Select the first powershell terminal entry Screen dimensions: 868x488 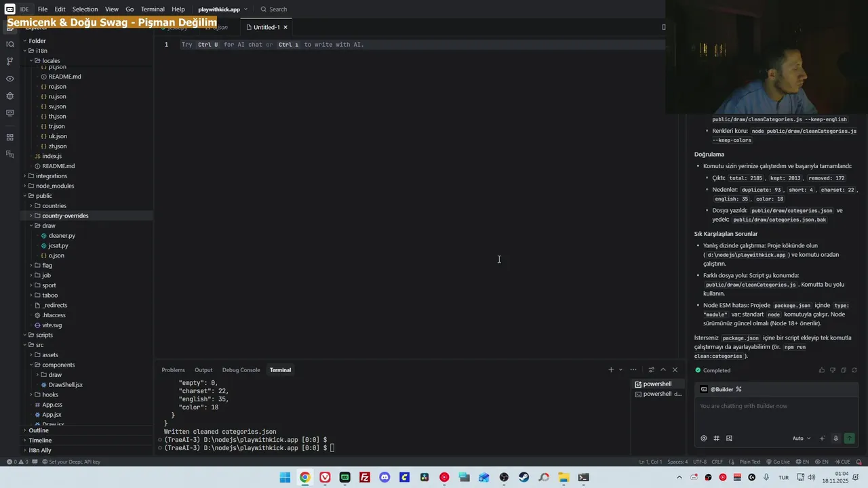(x=657, y=384)
